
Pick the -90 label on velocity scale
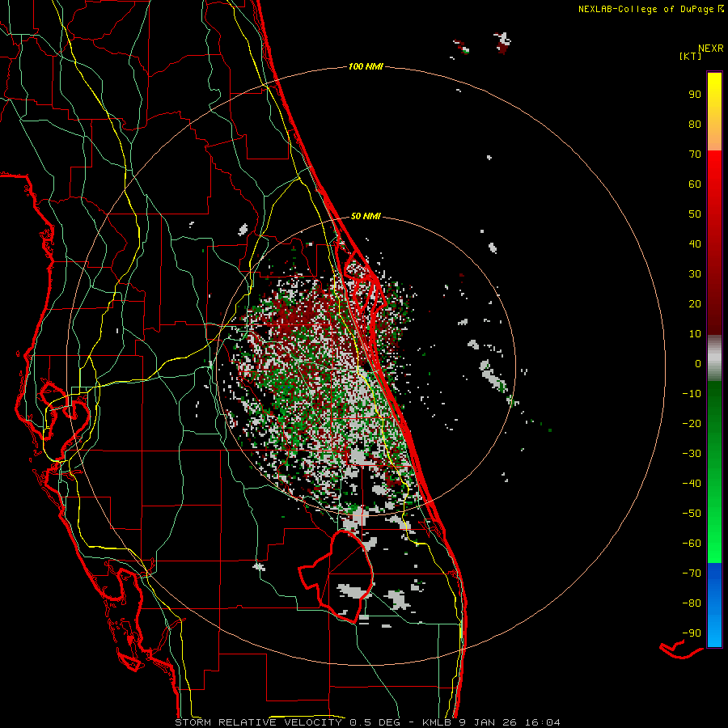[692, 633]
